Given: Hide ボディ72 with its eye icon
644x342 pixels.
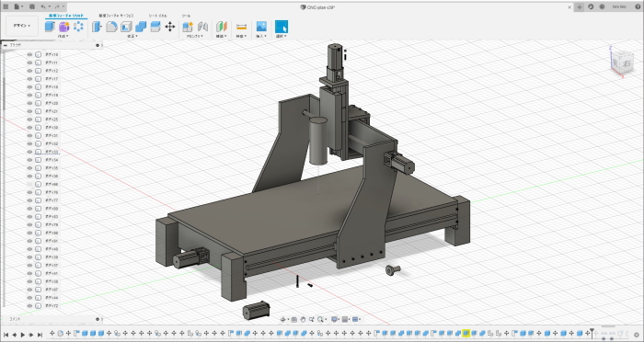Looking at the screenshot, I should (x=29, y=306).
